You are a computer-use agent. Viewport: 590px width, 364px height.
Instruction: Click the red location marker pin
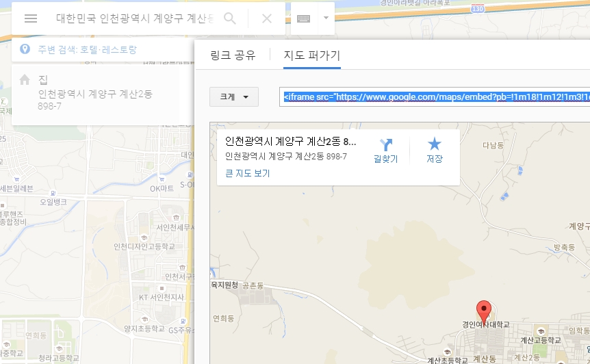click(484, 311)
